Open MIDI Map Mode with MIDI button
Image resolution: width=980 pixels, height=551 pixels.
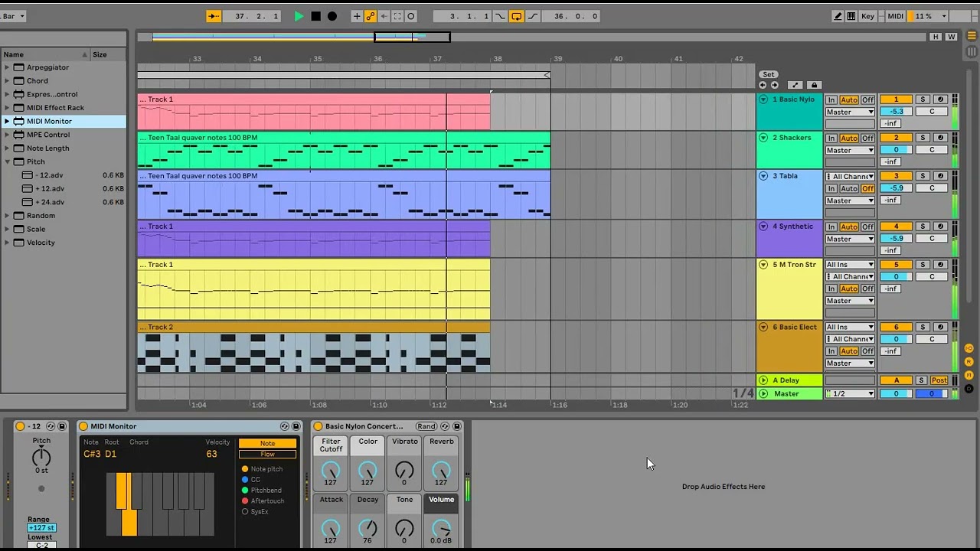point(895,16)
